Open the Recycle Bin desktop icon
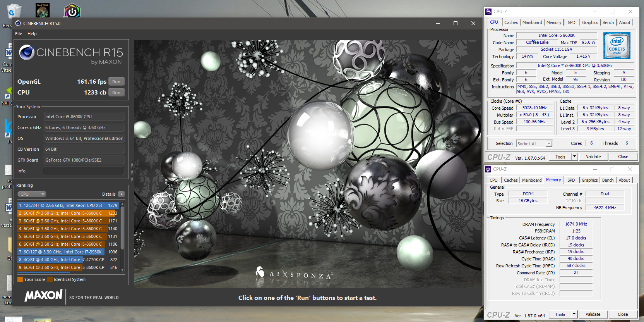This screenshot has height=322, width=644. (x=14, y=12)
